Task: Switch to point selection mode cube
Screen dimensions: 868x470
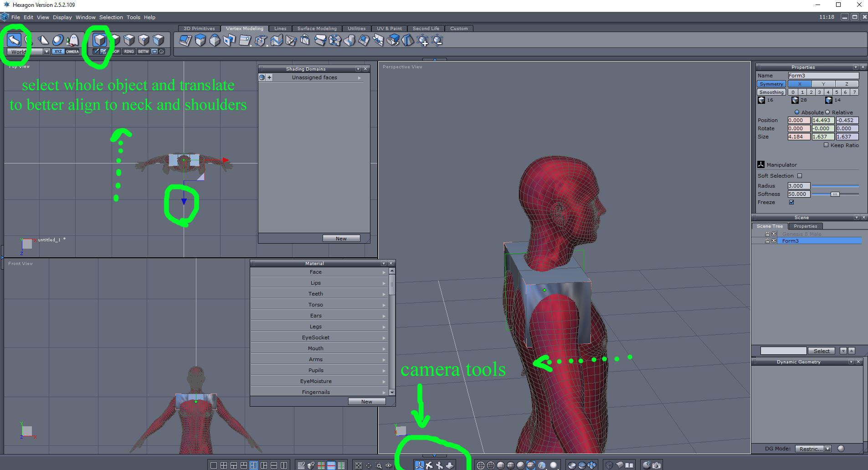Action: (x=144, y=40)
